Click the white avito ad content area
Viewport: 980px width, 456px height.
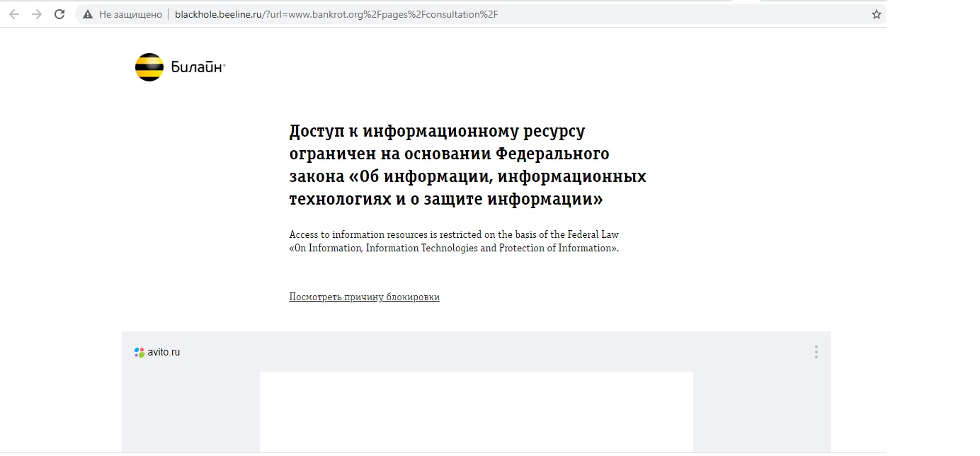476,411
